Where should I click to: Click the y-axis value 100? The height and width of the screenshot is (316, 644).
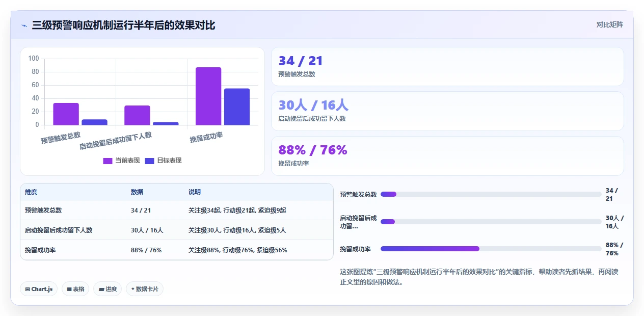point(34,59)
